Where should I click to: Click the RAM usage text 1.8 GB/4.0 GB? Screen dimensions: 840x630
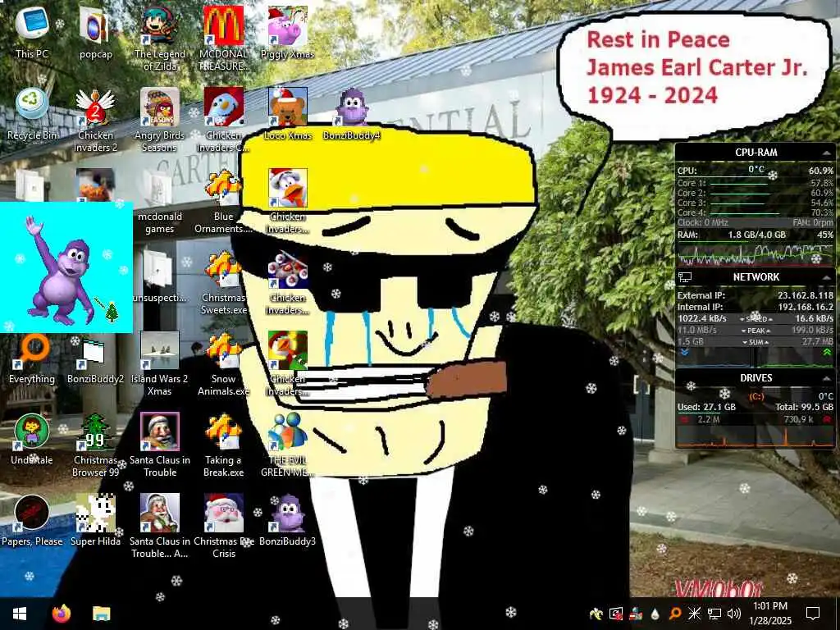756,235
